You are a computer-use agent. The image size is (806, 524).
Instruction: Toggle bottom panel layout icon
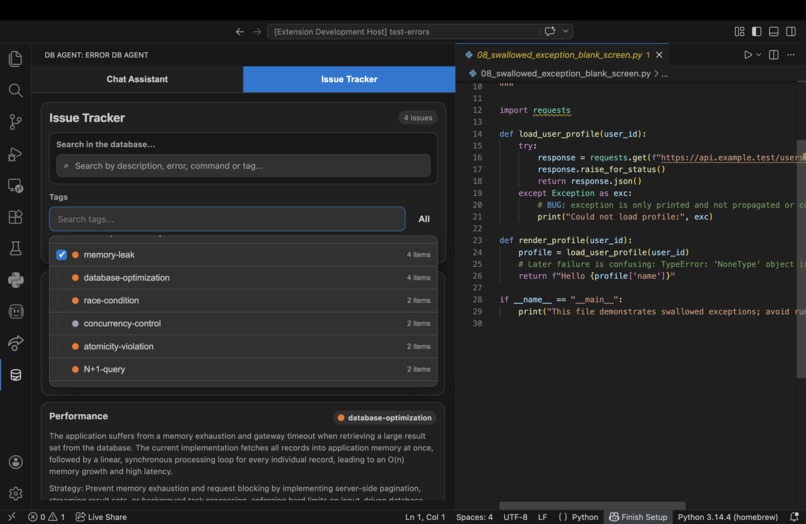pos(774,32)
